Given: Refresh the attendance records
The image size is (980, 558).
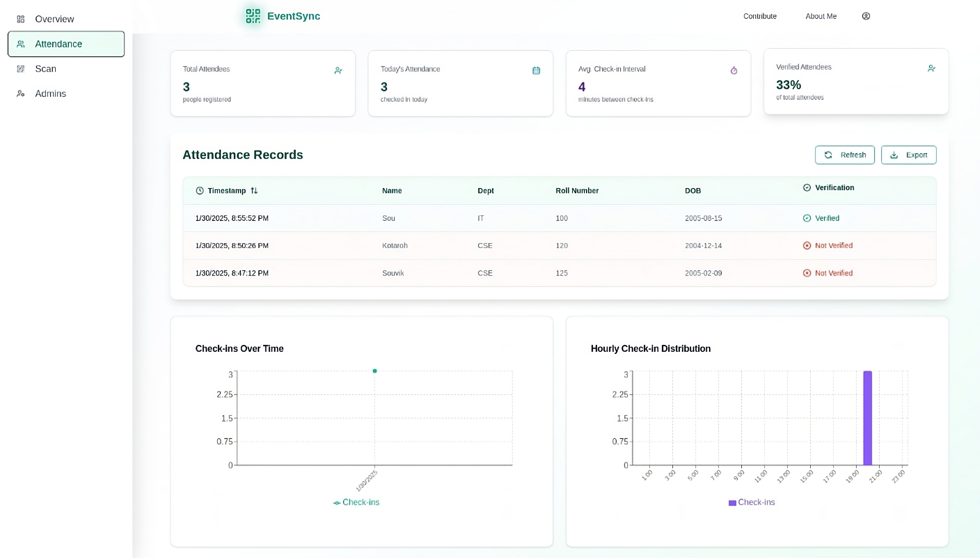Looking at the screenshot, I should (844, 155).
